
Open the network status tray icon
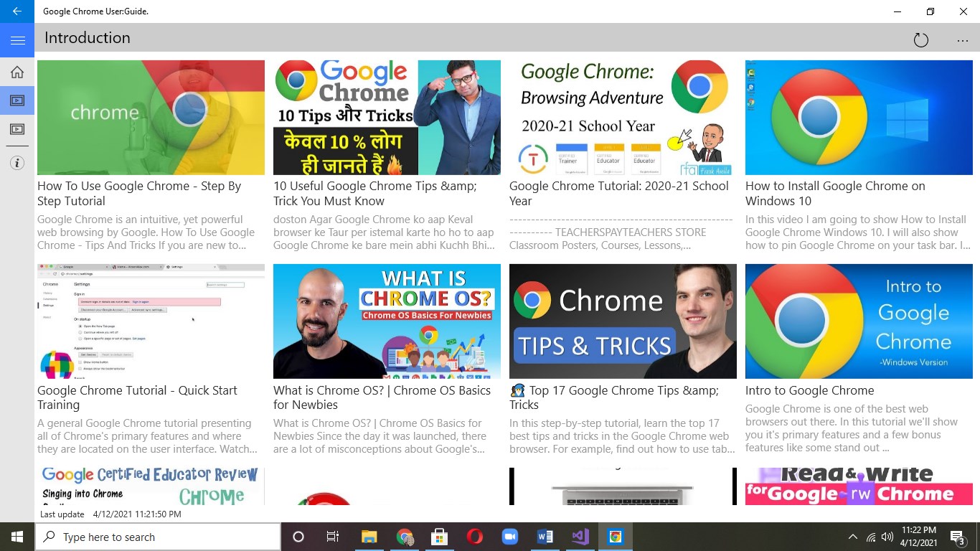click(870, 537)
